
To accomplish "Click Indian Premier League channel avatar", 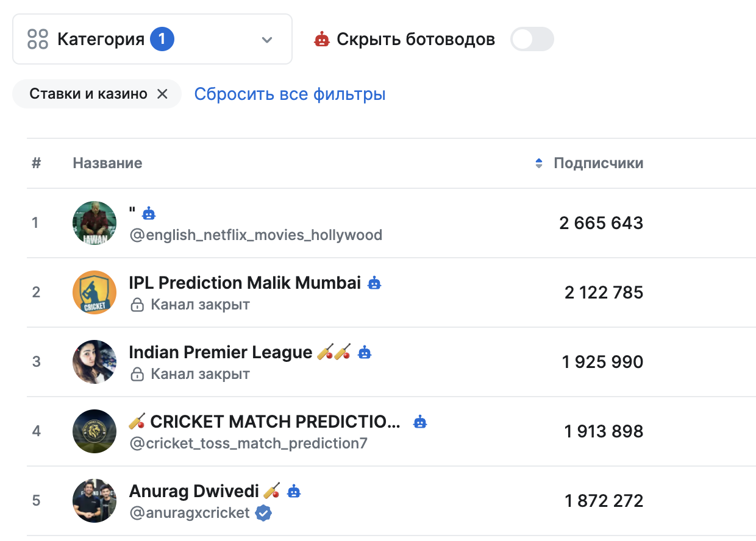I will point(94,362).
